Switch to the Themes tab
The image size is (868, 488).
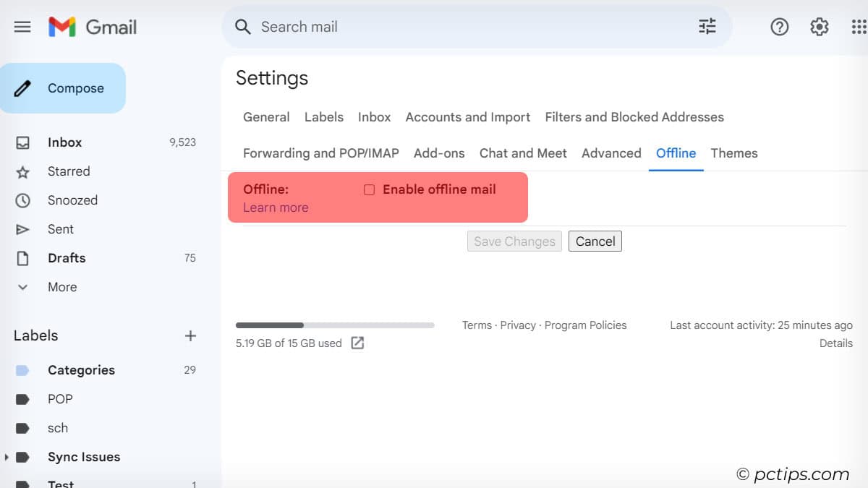(x=733, y=153)
